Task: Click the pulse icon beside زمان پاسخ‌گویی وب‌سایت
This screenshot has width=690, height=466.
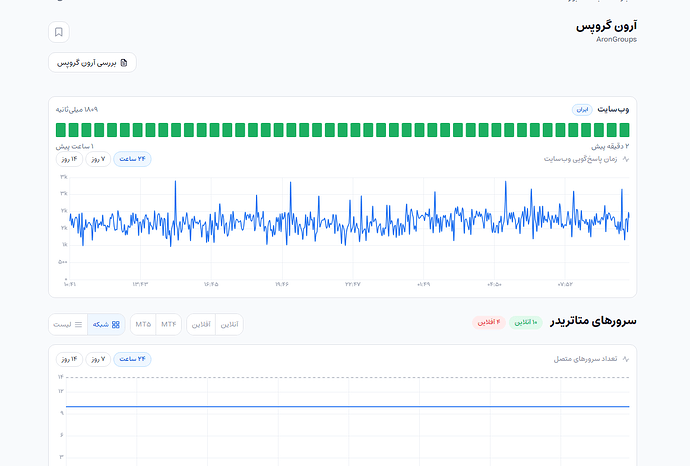Action: click(626, 159)
